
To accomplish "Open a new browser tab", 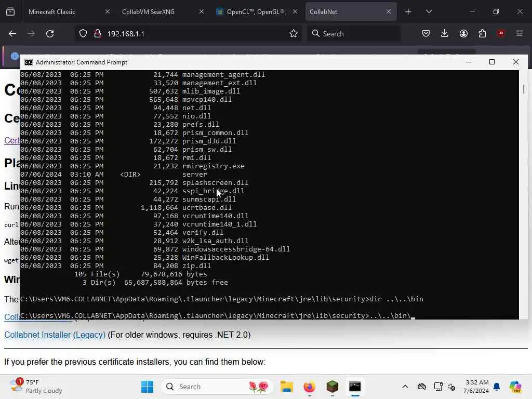I will click(408, 12).
